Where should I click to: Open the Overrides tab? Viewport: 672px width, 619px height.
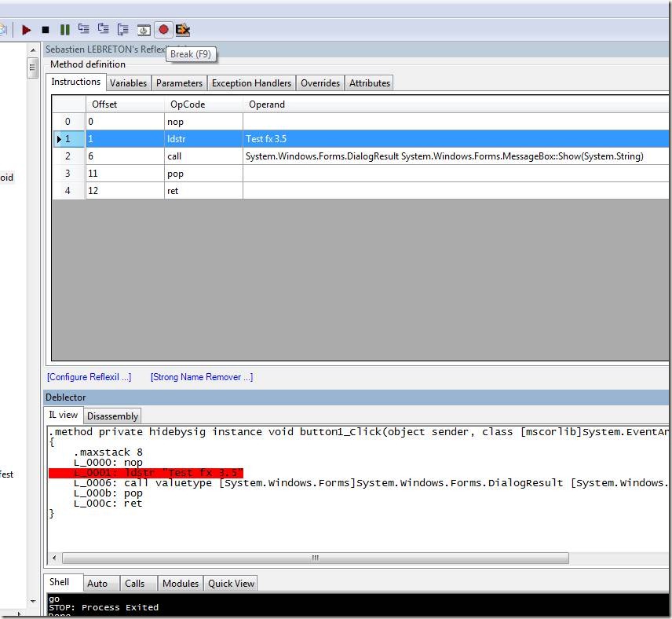[320, 82]
